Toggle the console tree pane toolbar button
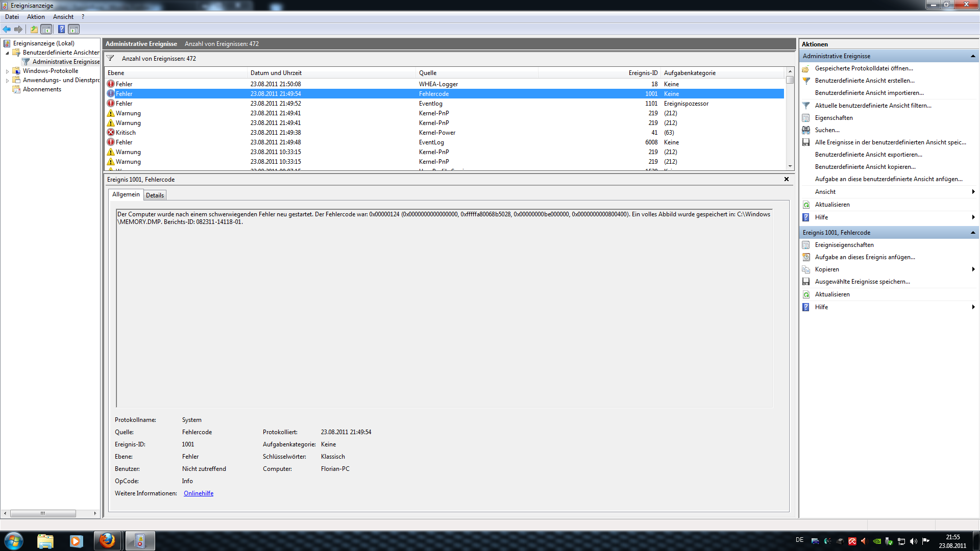The width and height of the screenshot is (980, 551). pyautogui.click(x=46, y=30)
